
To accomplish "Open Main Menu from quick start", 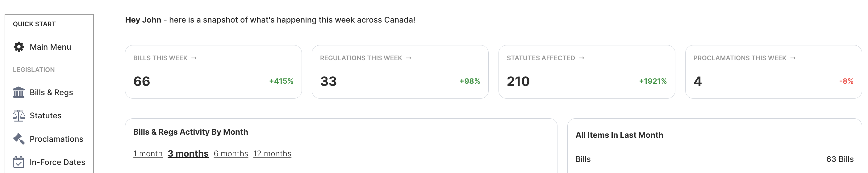I will (x=50, y=47).
